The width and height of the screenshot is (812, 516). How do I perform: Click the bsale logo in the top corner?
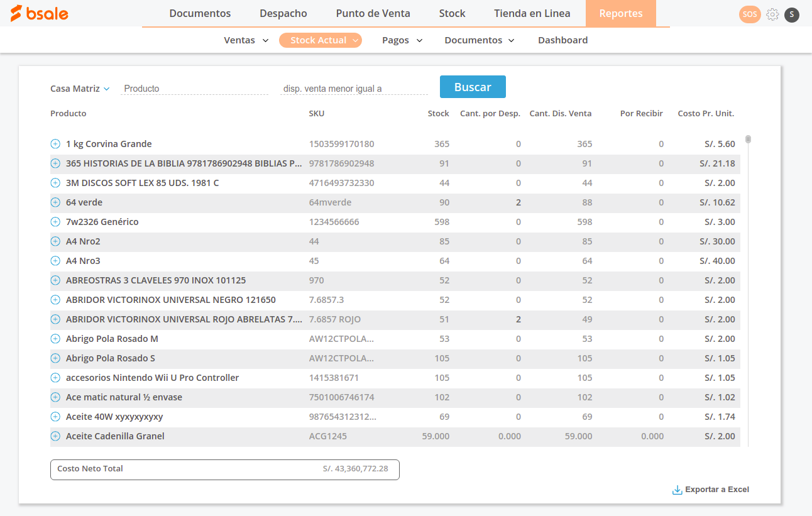(x=39, y=13)
